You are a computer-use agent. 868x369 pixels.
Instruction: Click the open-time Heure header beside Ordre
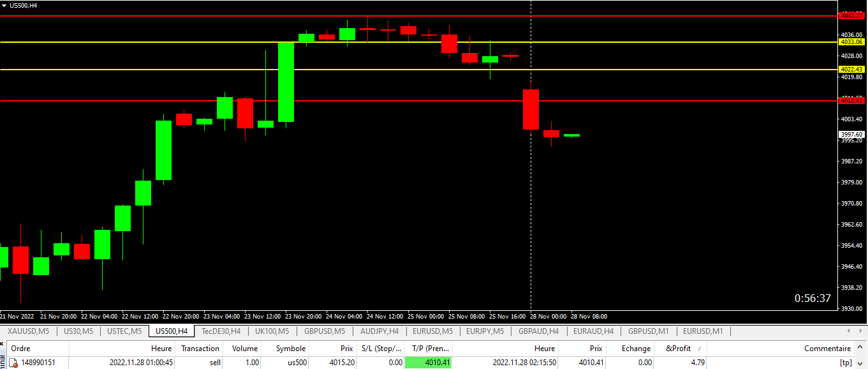point(122,349)
